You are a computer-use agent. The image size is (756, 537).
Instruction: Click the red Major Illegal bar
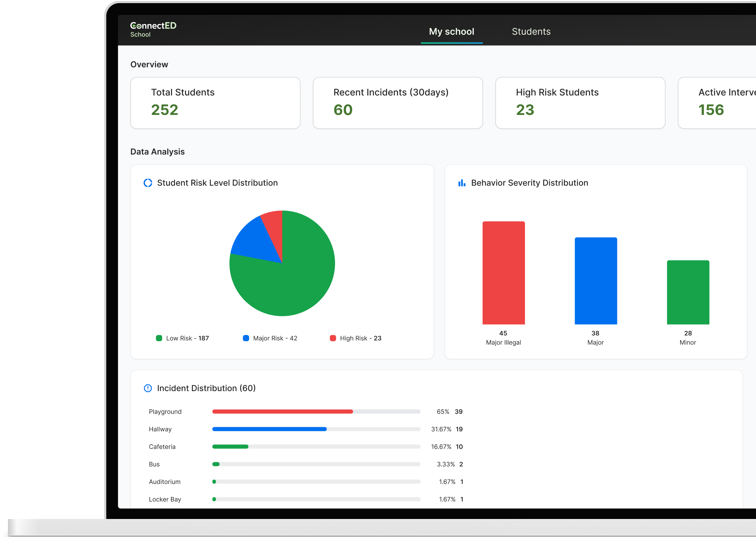[x=503, y=273]
